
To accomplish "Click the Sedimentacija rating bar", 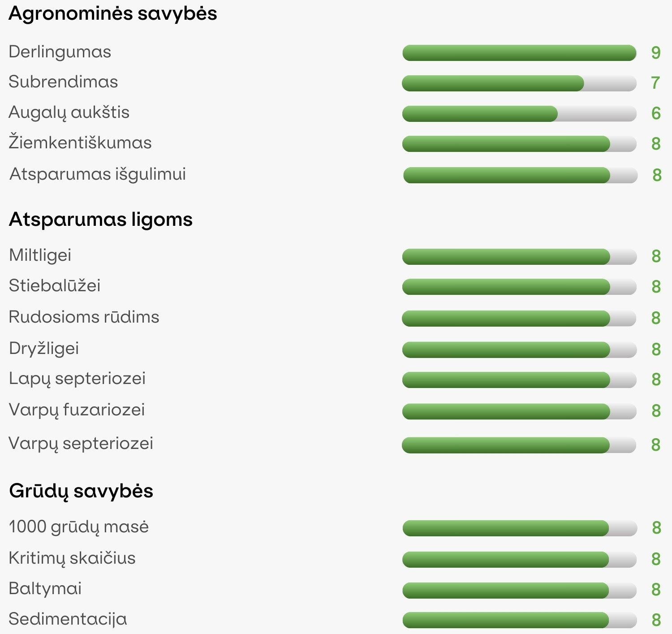I will tap(520, 620).
